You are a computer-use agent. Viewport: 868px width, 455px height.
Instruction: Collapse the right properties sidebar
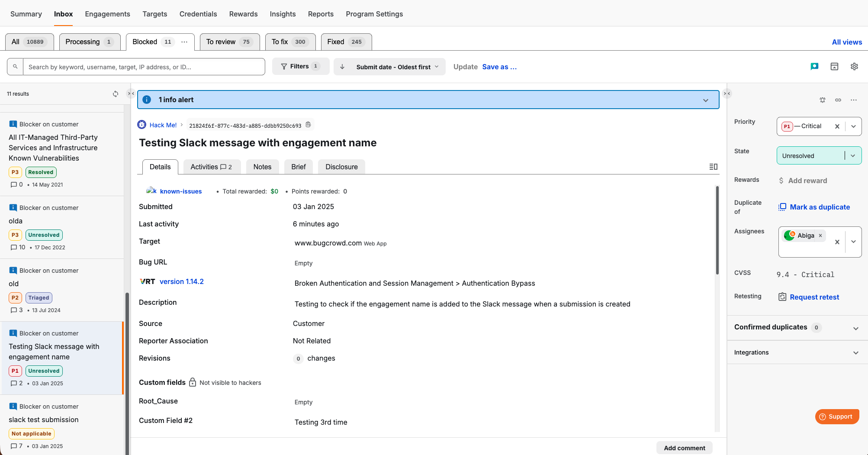pos(727,94)
